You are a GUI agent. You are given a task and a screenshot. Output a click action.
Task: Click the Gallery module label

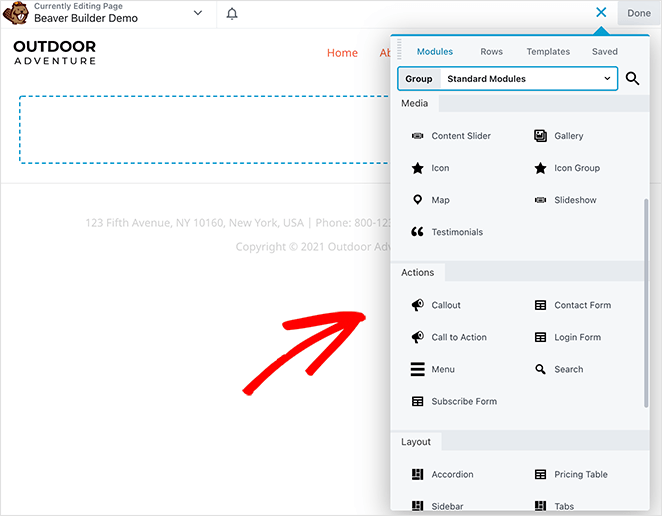[x=569, y=136]
